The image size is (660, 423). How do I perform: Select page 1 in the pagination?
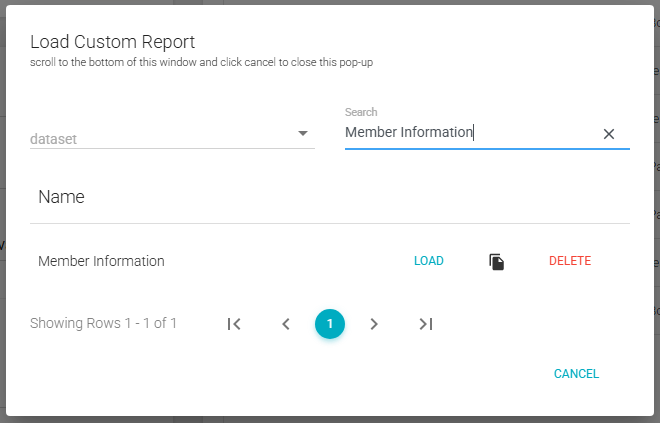tap(329, 324)
